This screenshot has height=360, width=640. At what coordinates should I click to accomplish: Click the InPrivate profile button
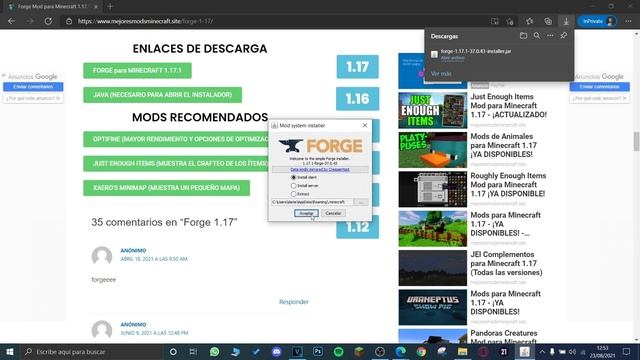click(597, 21)
